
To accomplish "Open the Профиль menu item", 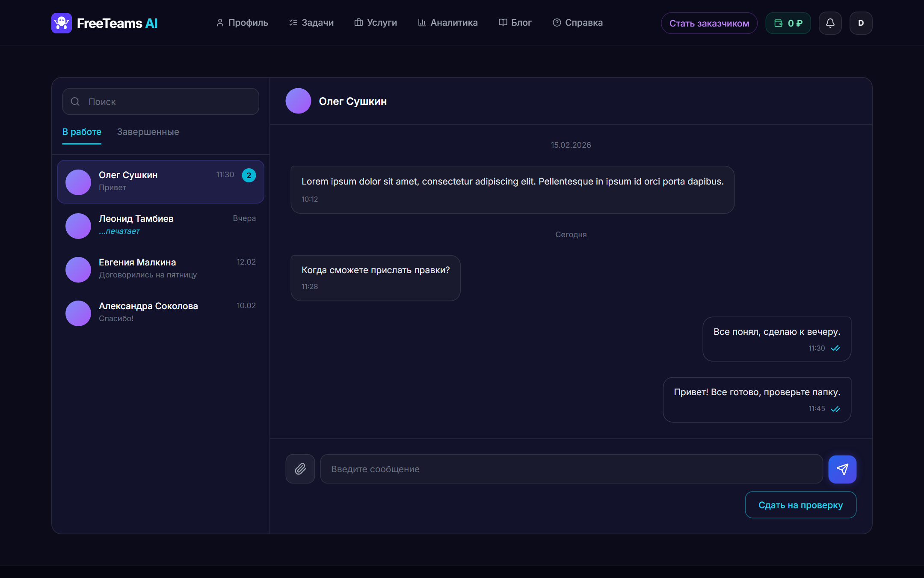I will 242,23.
